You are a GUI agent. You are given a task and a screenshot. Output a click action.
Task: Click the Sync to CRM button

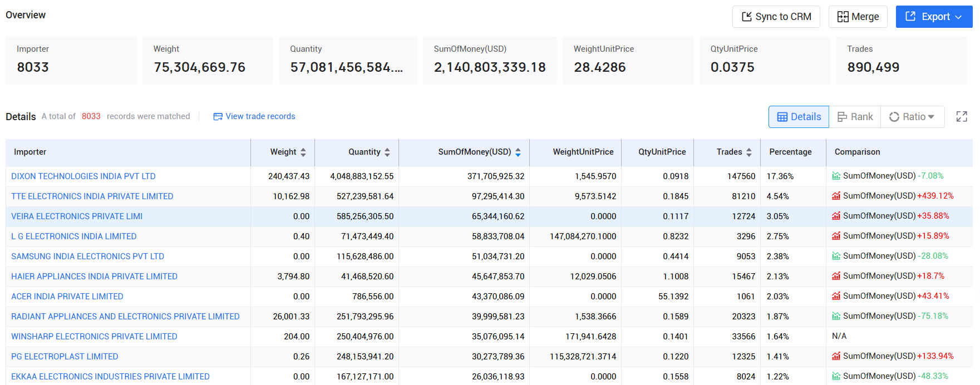[x=776, y=17]
